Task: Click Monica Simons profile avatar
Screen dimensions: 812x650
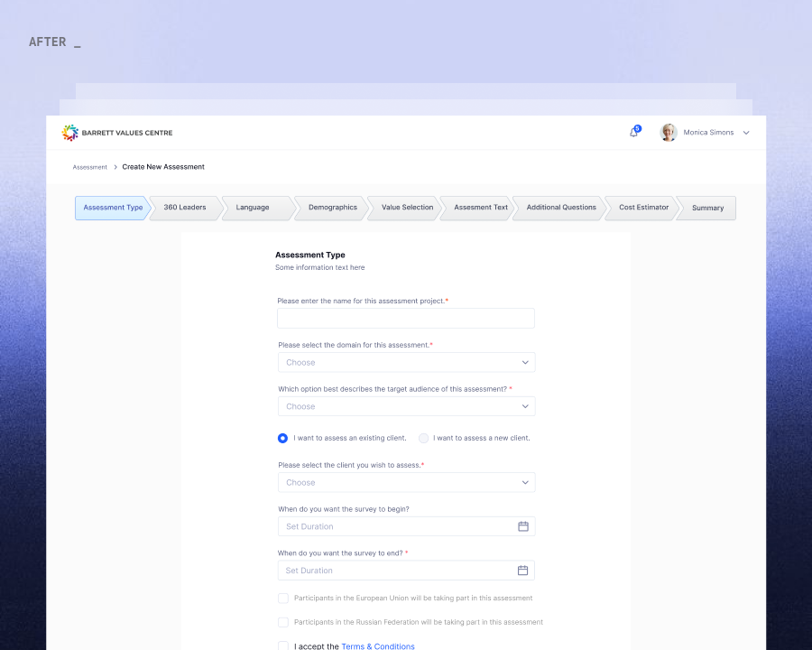Action: (669, 133)
